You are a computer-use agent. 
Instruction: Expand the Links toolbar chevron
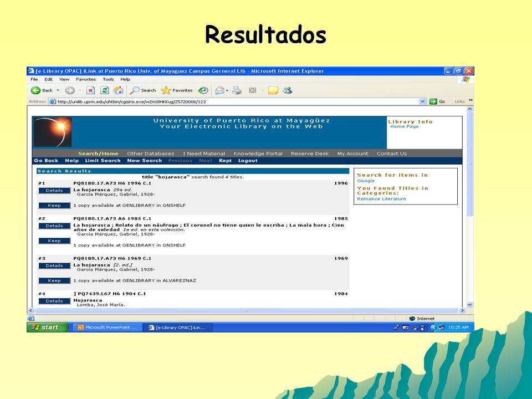tap(470, 100)
